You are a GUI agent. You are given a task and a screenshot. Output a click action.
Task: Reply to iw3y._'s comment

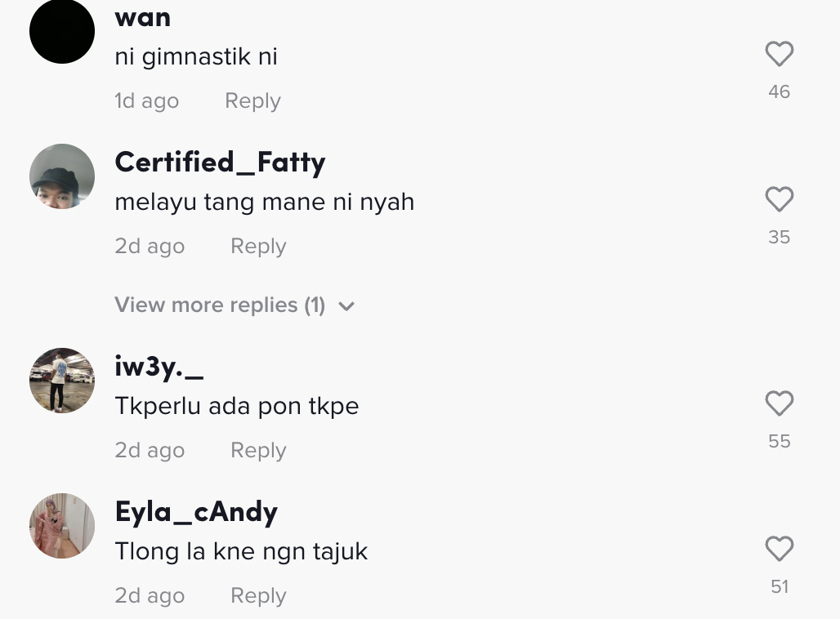[258, 451]
